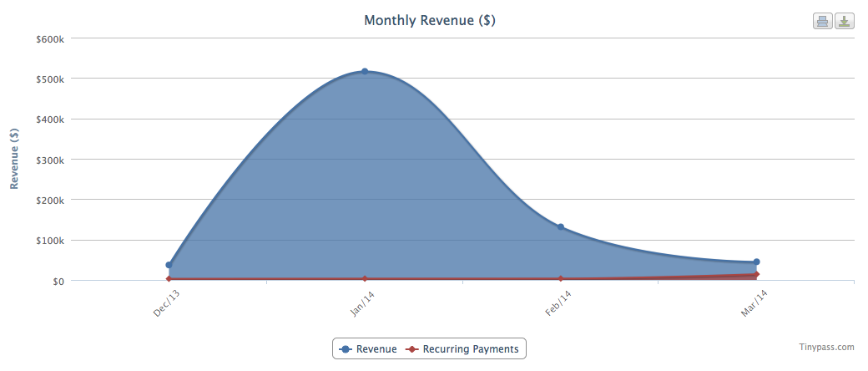This screenshot has width=868, height=371.
Task: Select the Mar/14 Revenue data point
Action: [x=756, y=262]
